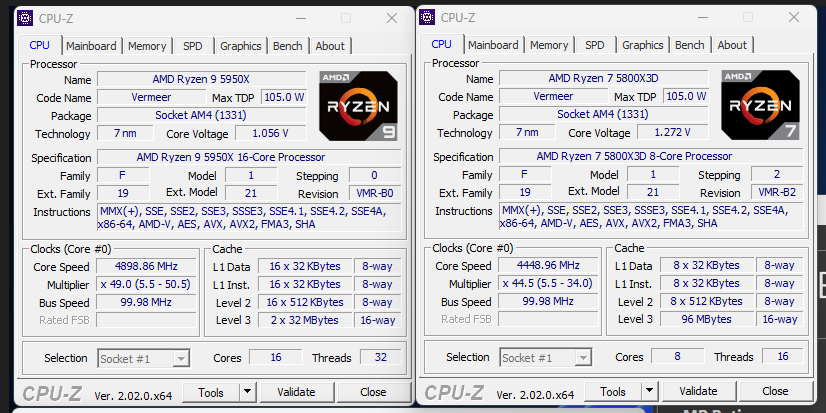Select CPU tab in the 5800X3D window

pos(441,44)
